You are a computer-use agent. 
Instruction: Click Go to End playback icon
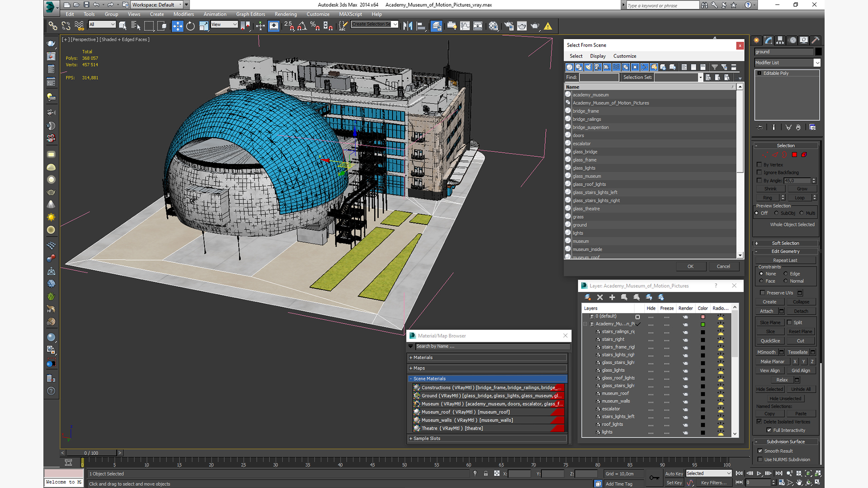tap(778, 474)
